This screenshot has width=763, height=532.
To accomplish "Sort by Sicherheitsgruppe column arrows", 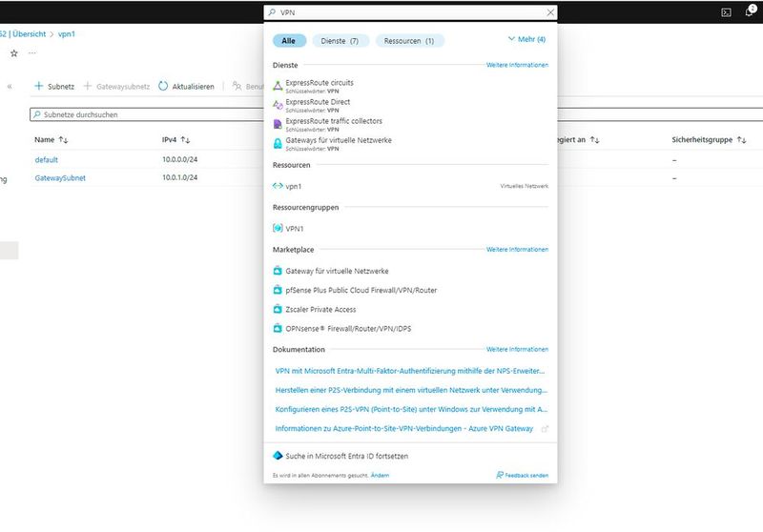I will [742, 139].
